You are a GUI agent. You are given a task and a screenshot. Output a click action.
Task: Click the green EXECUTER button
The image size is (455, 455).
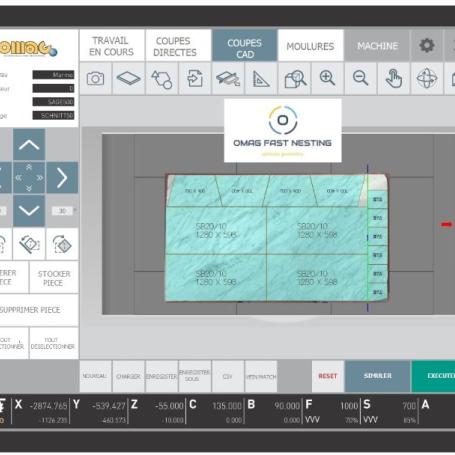point(433,376)
